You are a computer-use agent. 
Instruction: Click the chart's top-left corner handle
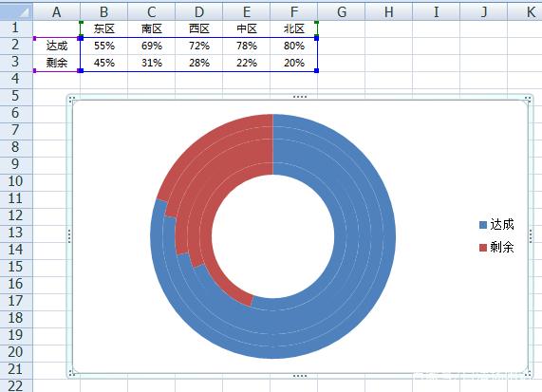click(x=71, y=100)
